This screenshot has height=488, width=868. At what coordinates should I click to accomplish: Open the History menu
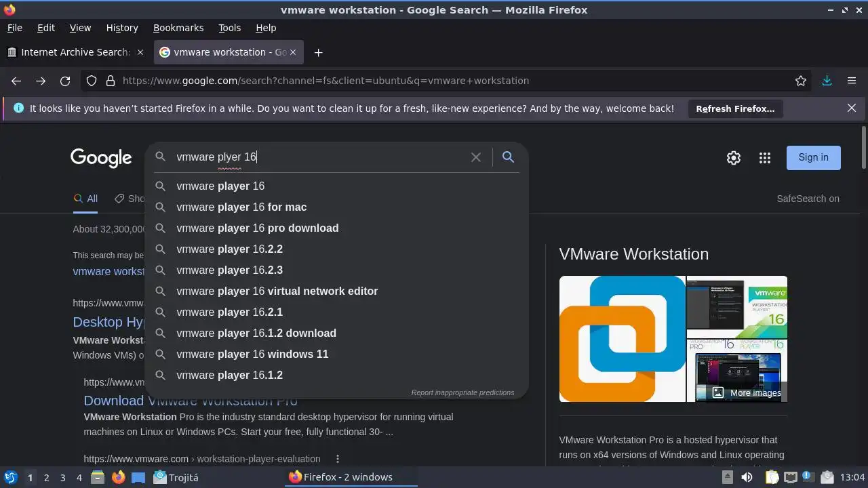click(122, 28)
